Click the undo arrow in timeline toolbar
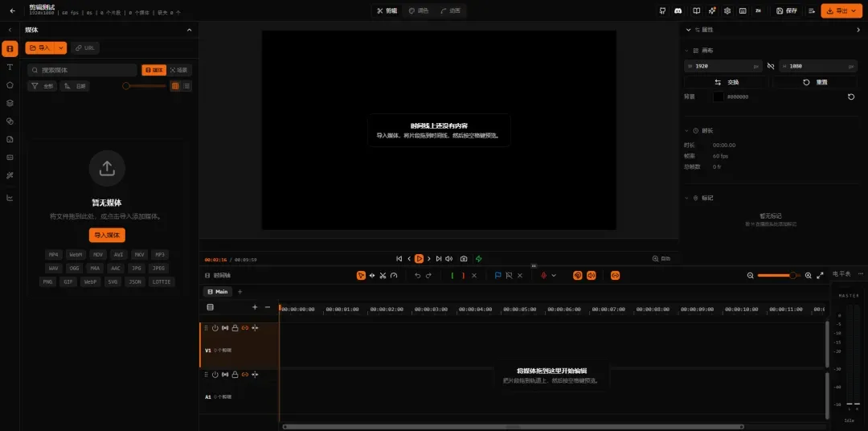This screenshot has height=431, width=868. tap(417, 275)
